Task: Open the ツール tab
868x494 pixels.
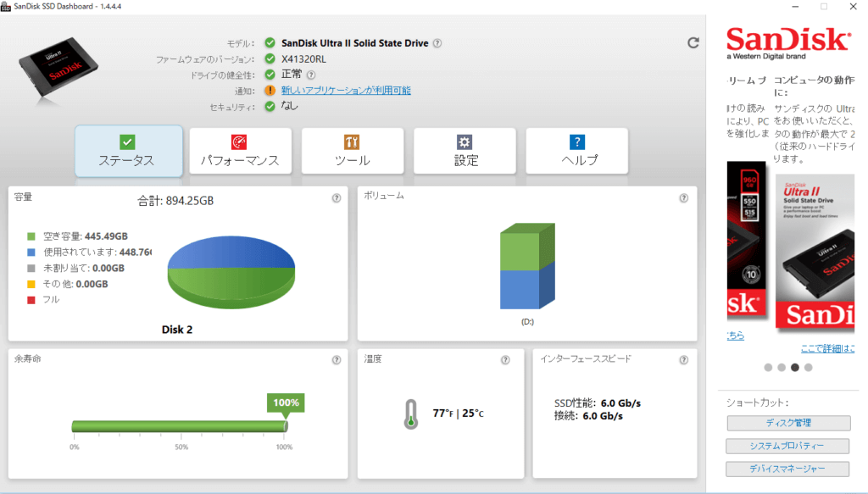Action: pos(353,151)
